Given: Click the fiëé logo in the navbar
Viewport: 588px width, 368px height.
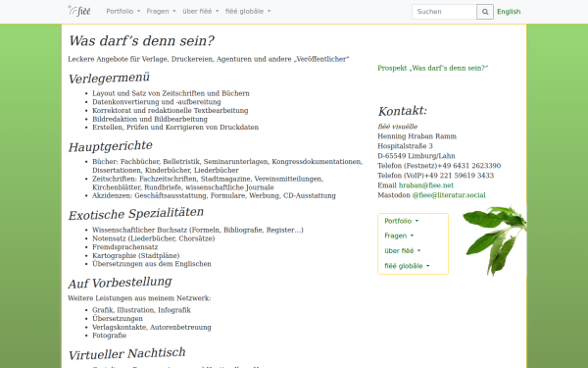Looking at the screenshot, I should pyautogui.click(x=79, y=11).
